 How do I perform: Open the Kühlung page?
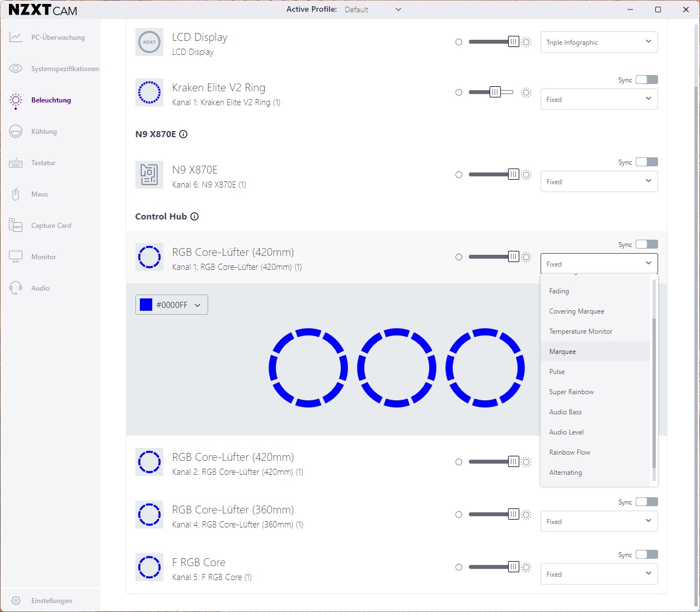tap(50, 132)
